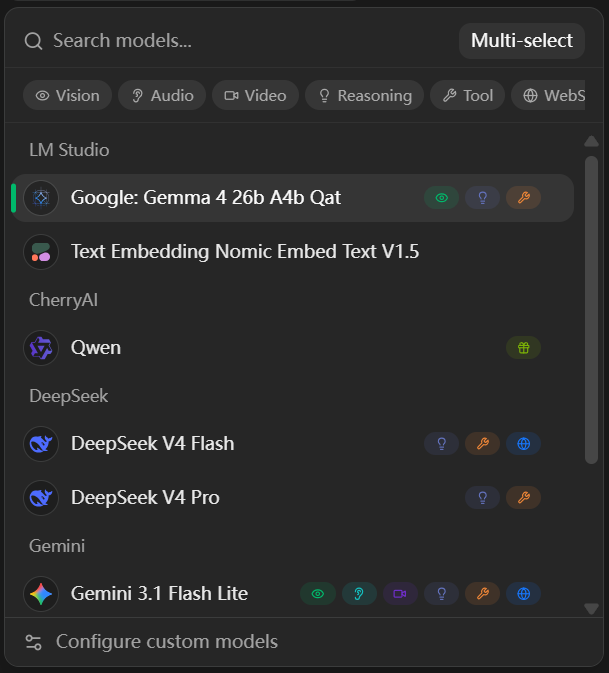Screen dimensions: 609x673
Task: Click the video badge on Gemini 3.1 Flash Lite
Action: [x=400, y=594]
